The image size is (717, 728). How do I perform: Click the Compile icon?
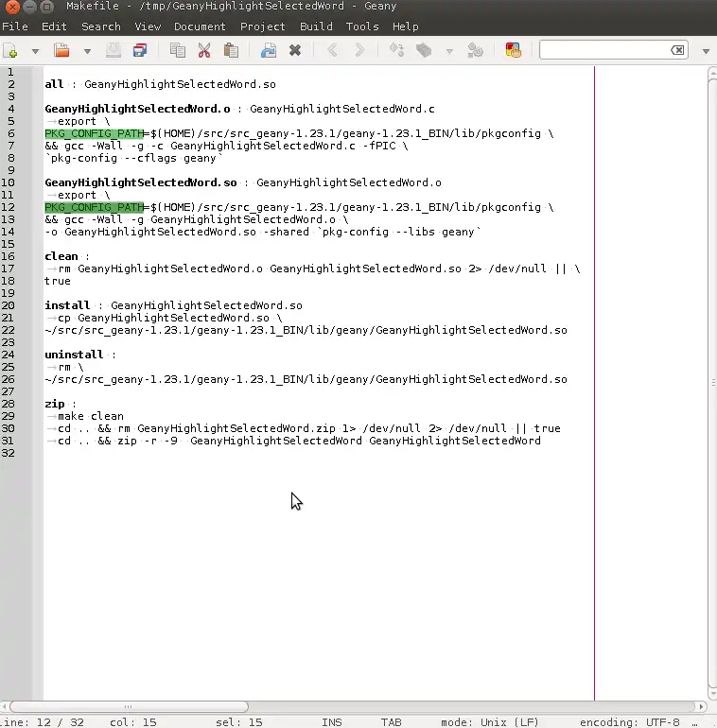pyautogui.click(x=396, y=50)
